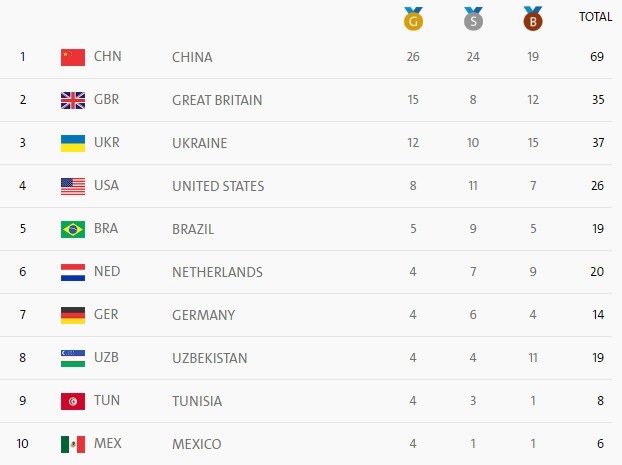Image resolution: width=622 pixels, height=465 pixels.
Task: Click the Germany flag icon
Action: [73, 314]
